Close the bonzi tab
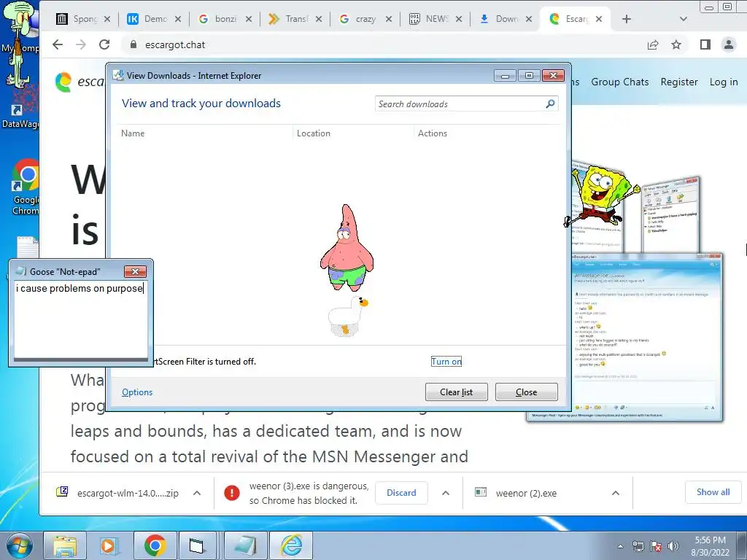747x560 pixels. pos(248,19)
